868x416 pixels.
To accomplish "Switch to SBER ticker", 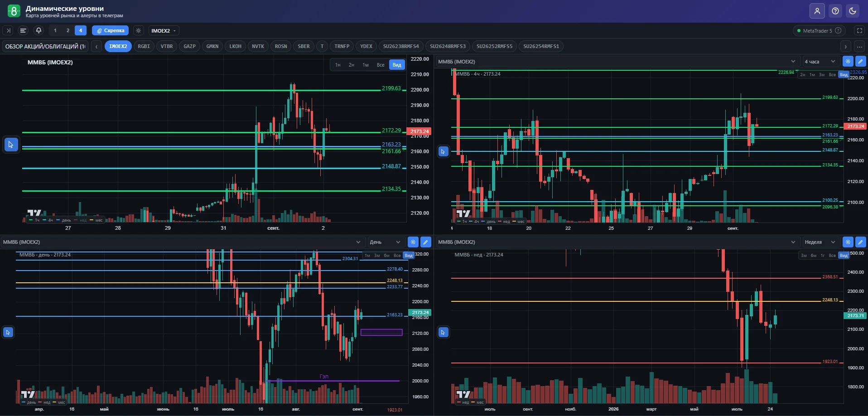I will [304, 46].
